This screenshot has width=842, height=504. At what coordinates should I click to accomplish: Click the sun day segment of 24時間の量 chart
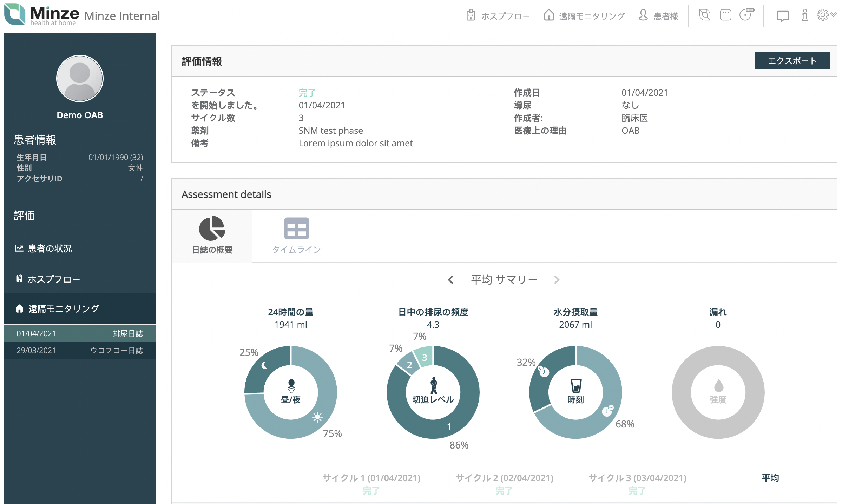pyautogui.click(x=317, y=417)
